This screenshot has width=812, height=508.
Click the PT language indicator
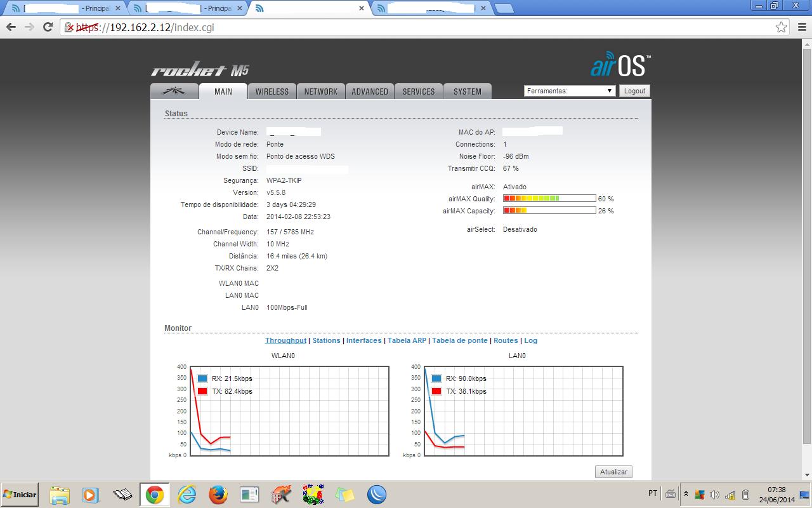pos(653,493)
